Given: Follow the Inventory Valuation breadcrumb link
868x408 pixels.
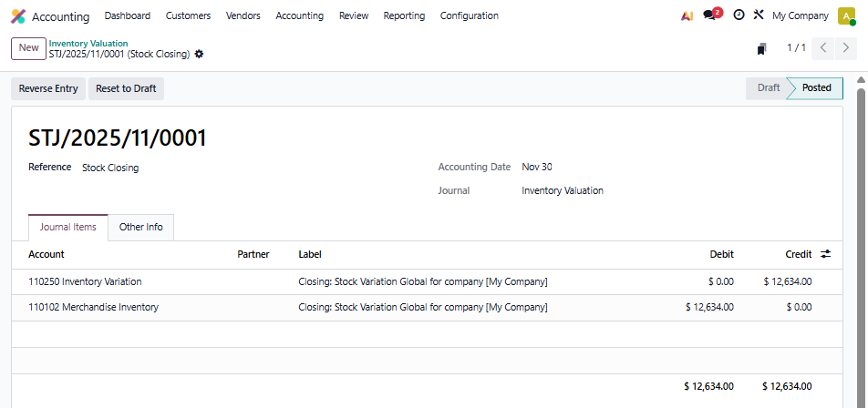Looking at the screenshot, I should click(88, 43).
